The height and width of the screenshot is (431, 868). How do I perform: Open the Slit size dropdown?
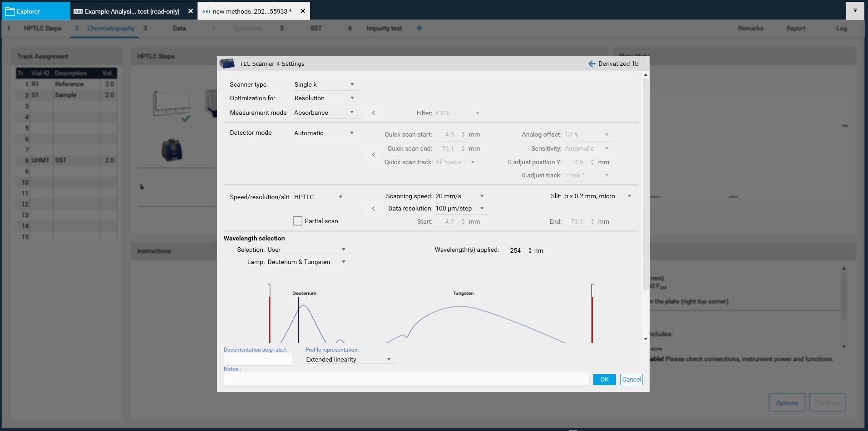[x=629, y=196]
